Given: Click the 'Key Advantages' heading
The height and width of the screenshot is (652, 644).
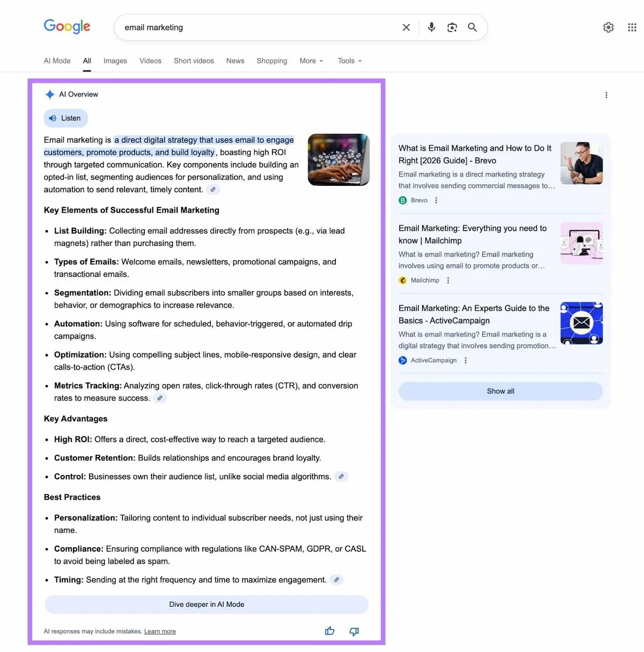Looking at the screenshot, I should [x=76, y=418].
